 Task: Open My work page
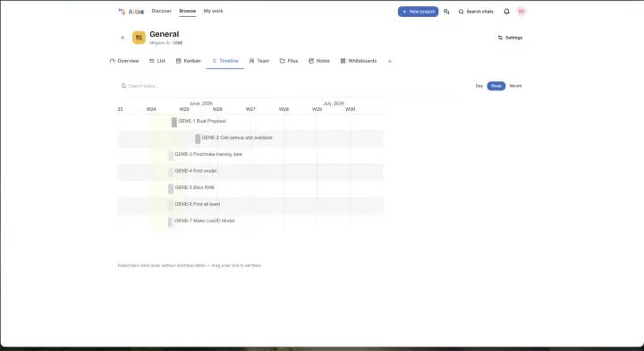(x=213, y=11)
